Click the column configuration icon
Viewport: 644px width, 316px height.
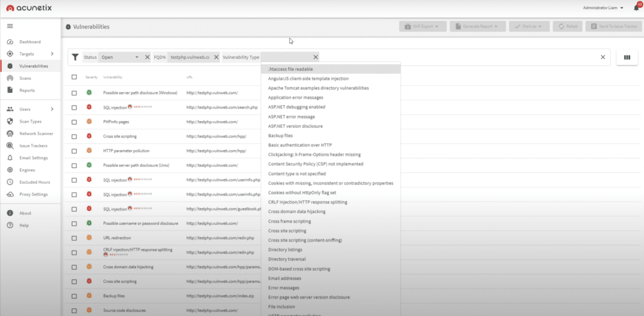pos(627,57)
